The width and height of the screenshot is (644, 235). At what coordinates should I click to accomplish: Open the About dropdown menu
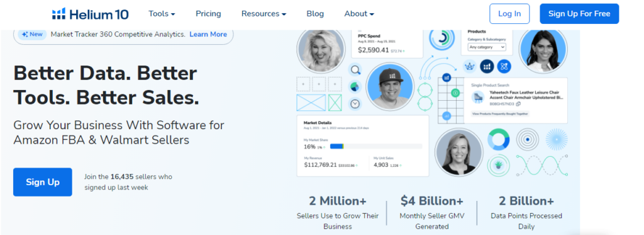coord(359,14)
